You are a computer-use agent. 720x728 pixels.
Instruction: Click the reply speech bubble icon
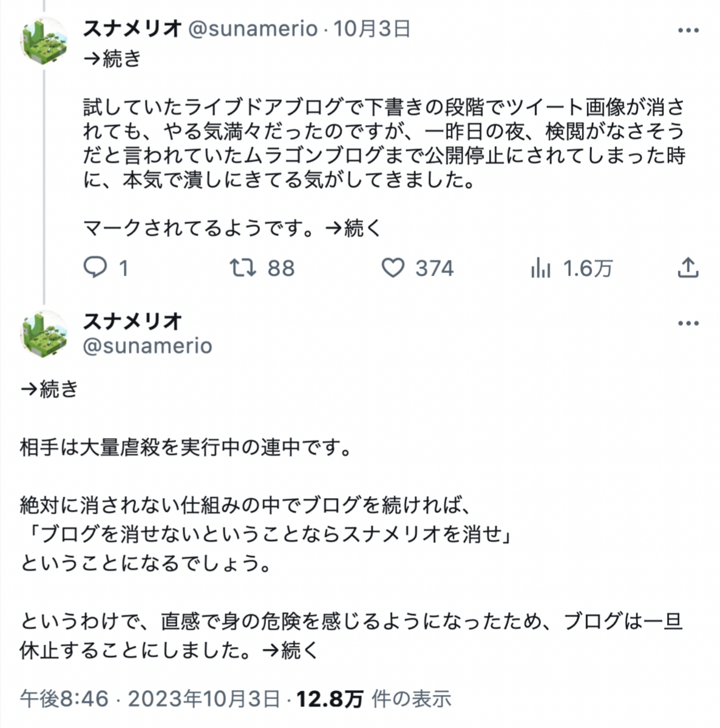pyautogui.click(x=95, y=268)
